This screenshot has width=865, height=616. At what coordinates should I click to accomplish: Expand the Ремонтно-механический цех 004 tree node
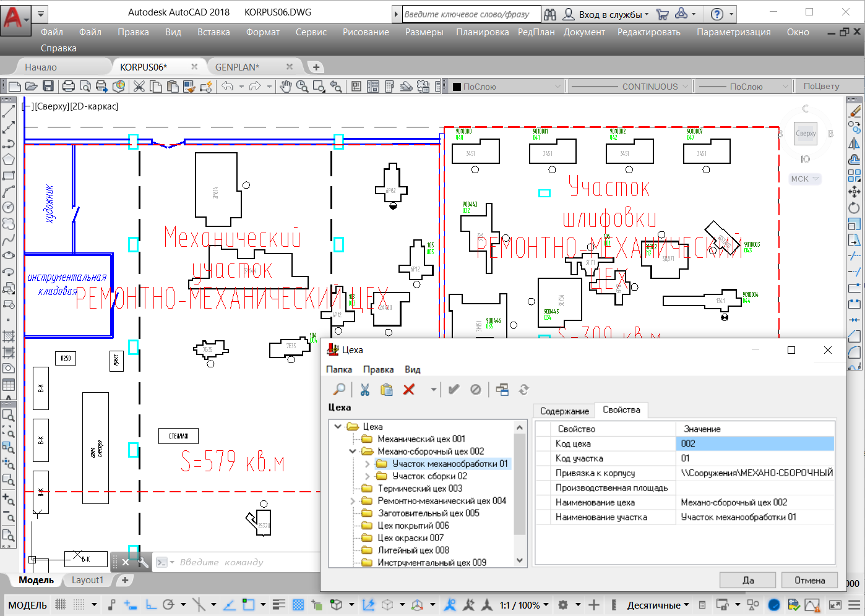[x=353, y=501]
